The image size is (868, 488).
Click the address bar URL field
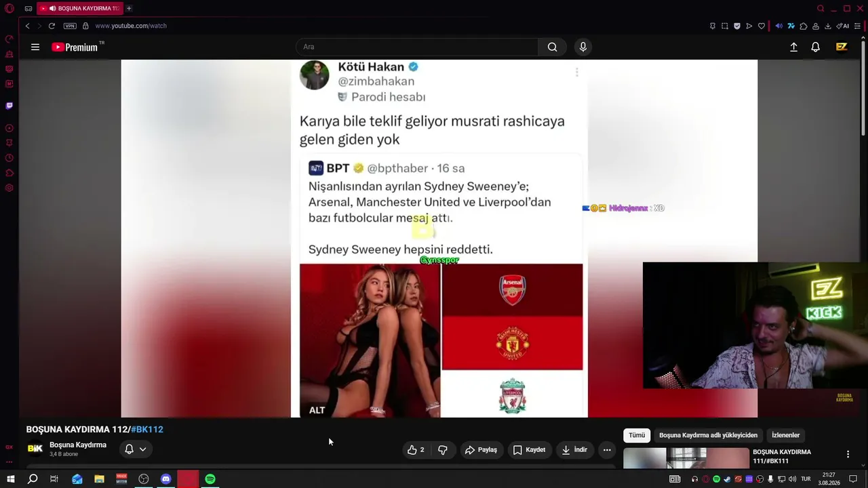pyautogui.click(x=131, y=26)
